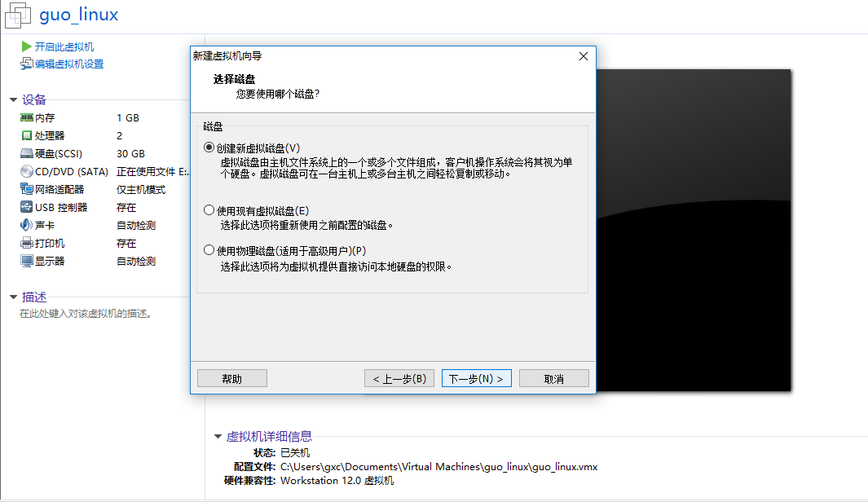Click the USB 控制器 存在 value
Image resolution: width=868 pixels, height=502 pixels.
click(x=126, y=208)
